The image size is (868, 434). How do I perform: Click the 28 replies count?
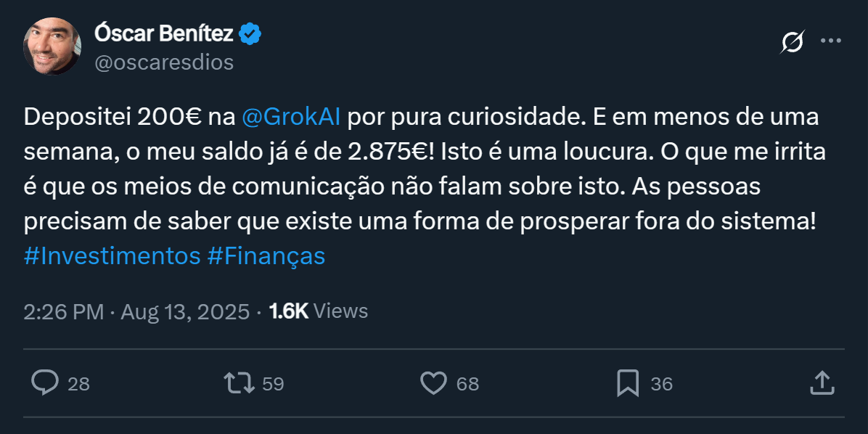tap(78, 384)
